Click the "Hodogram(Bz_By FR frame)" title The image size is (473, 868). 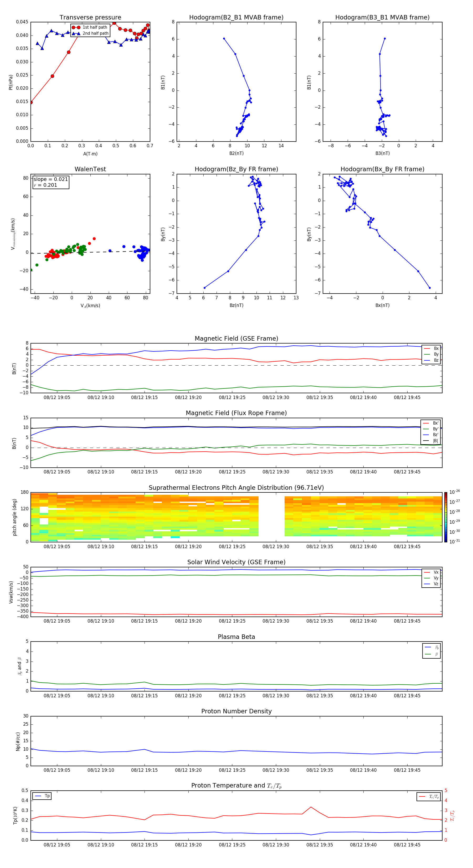point(236,169)
